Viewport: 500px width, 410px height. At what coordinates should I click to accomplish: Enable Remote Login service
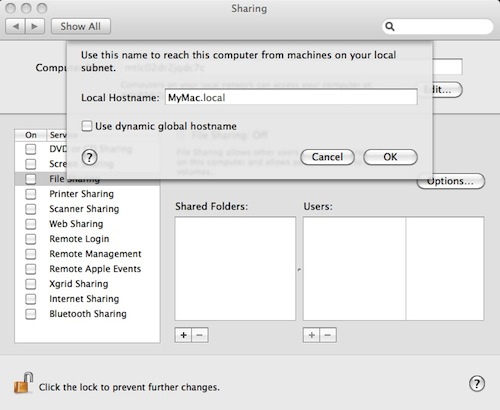tap(31, 239)
